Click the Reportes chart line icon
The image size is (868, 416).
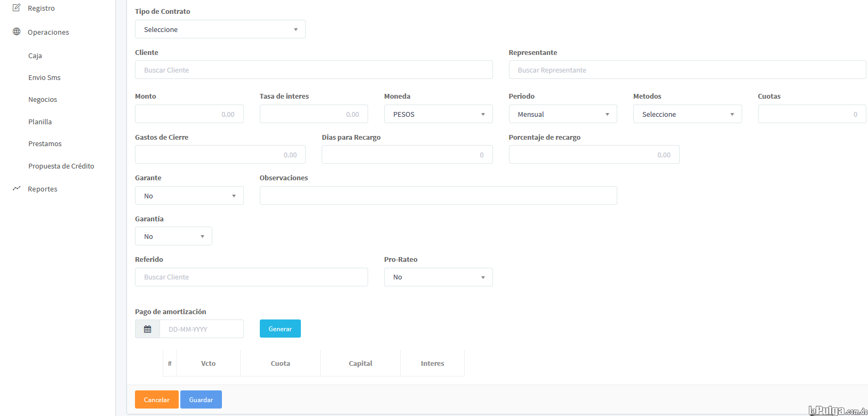pyautogui.click(x=17, y=189)
